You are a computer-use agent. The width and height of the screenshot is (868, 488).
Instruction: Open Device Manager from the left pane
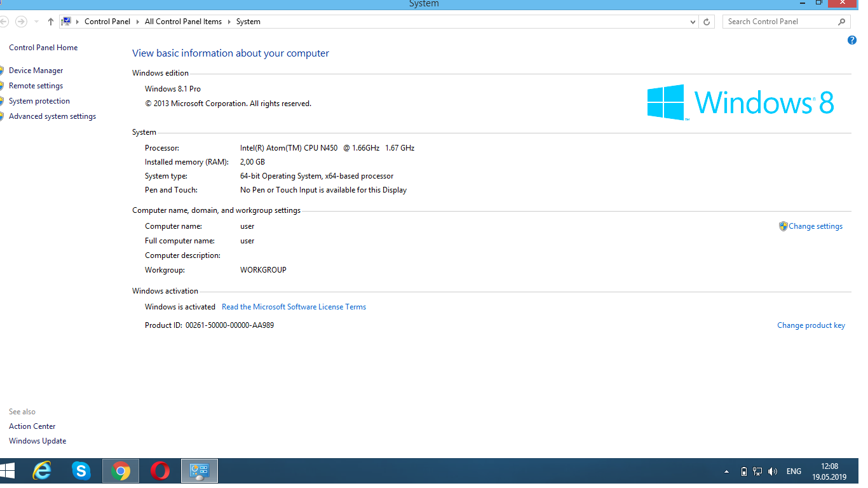[36, 71]
